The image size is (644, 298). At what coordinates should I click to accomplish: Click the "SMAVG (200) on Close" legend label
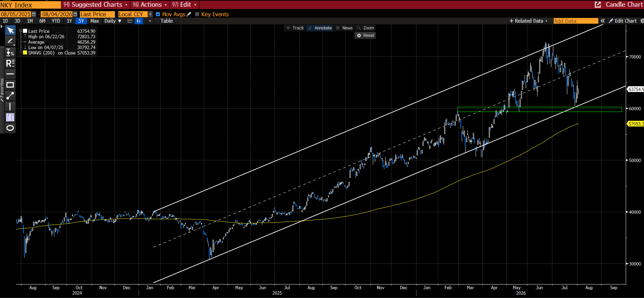52,53
